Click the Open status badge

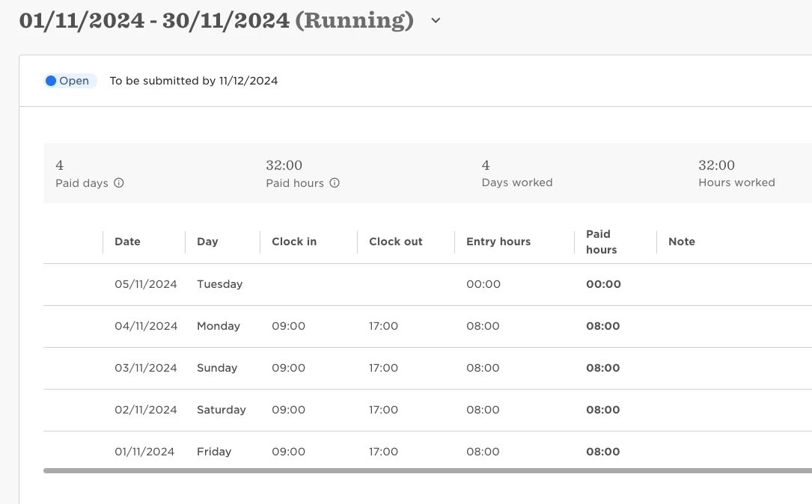(x=70, y=81)
